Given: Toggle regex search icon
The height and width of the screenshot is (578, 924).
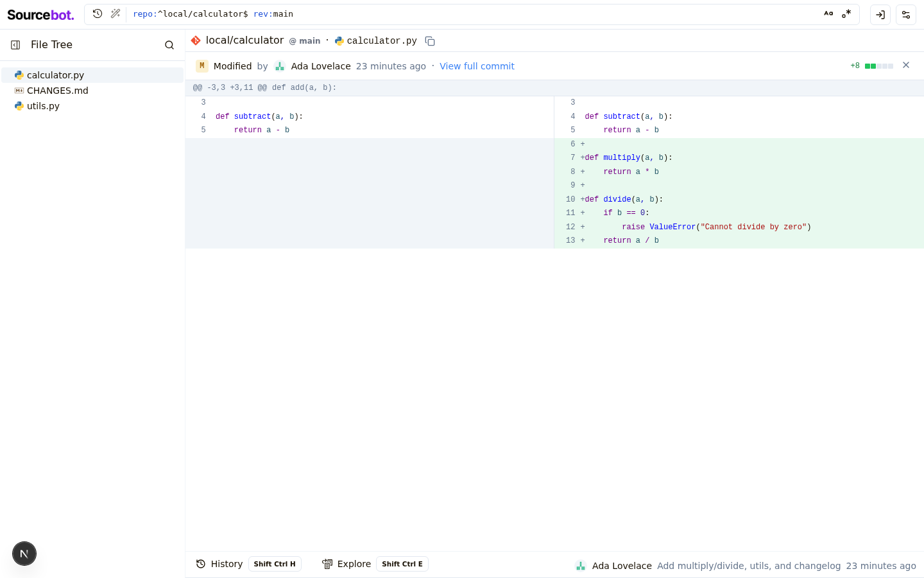Looking at the screenshot, I should pyautogui.click(x=846, y=13).
